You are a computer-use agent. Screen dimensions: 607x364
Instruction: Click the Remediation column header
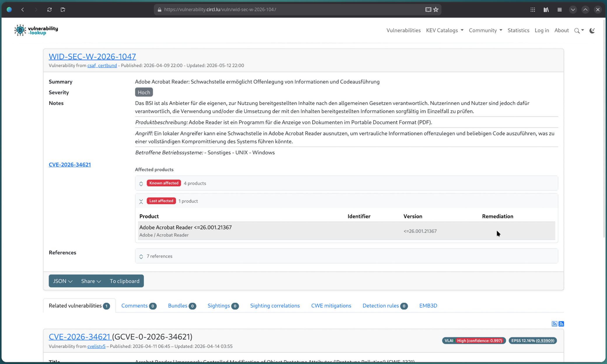tap(498, 216)
